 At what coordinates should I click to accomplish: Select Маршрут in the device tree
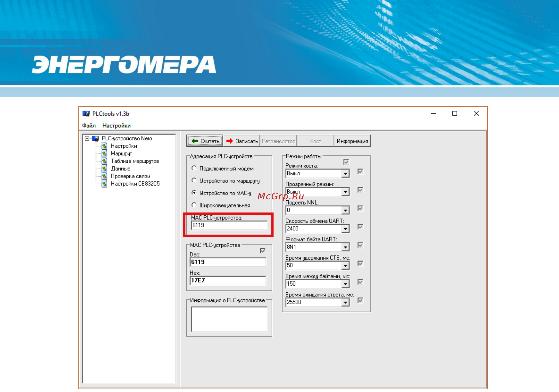(121, 153)
